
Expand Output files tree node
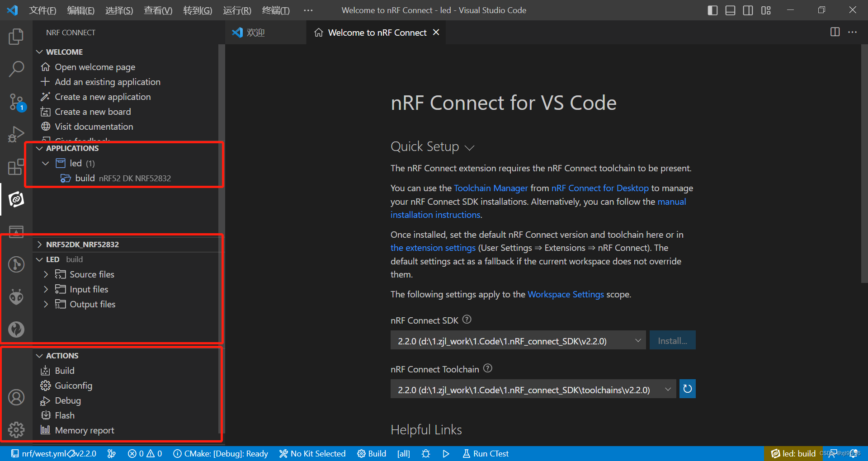[46, 304]
